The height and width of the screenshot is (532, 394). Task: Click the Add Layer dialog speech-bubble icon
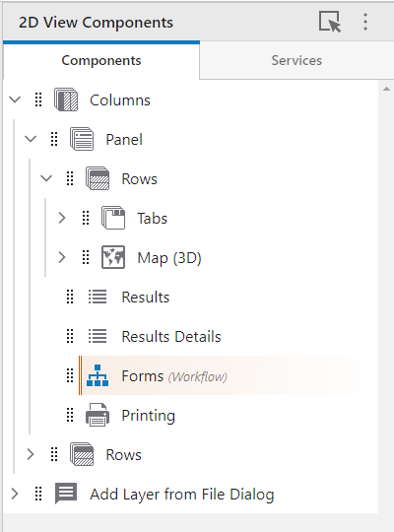pyautogui.click(x=66, y=494)
